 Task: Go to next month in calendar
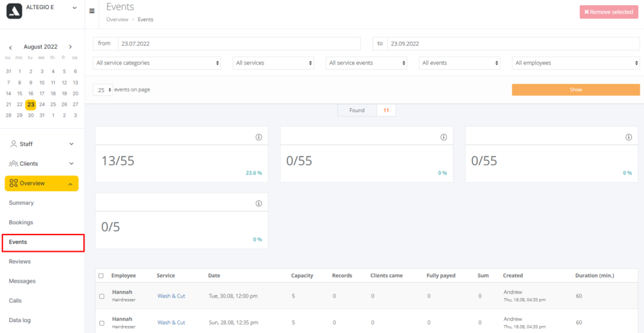pyautogui.click(x=70, y=47)
